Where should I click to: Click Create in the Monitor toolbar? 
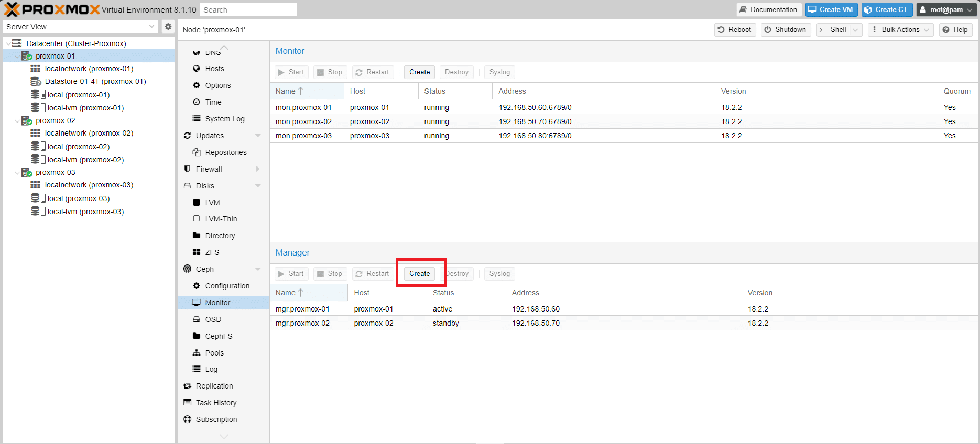(x=419, y=72)
